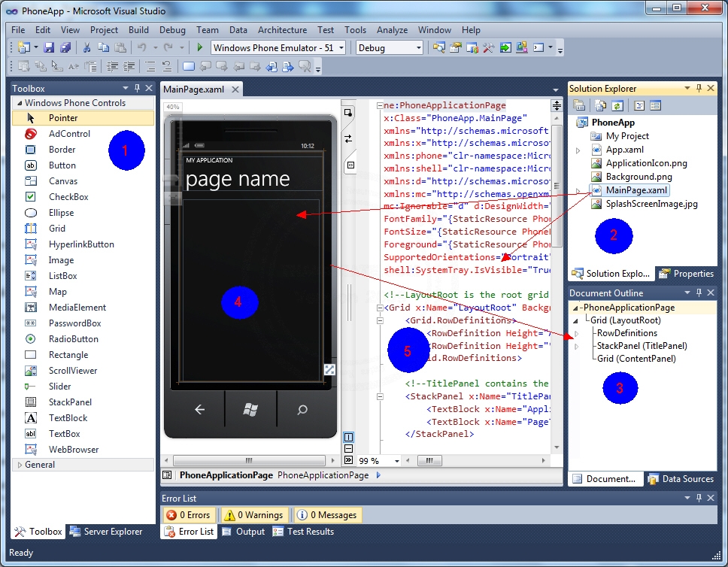Click the 0 Warnings filter button
This screenshot has height=567, width=728.
253,515
